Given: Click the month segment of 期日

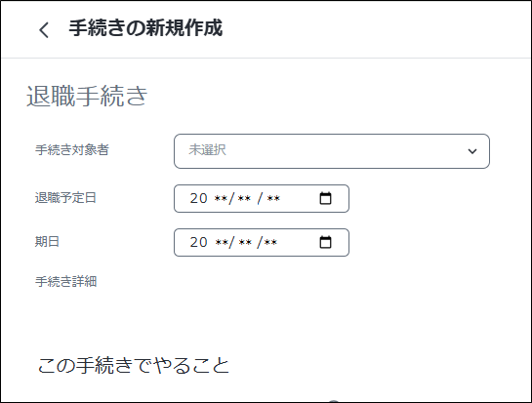Looking at the screenshot, I should coord(245,242).
